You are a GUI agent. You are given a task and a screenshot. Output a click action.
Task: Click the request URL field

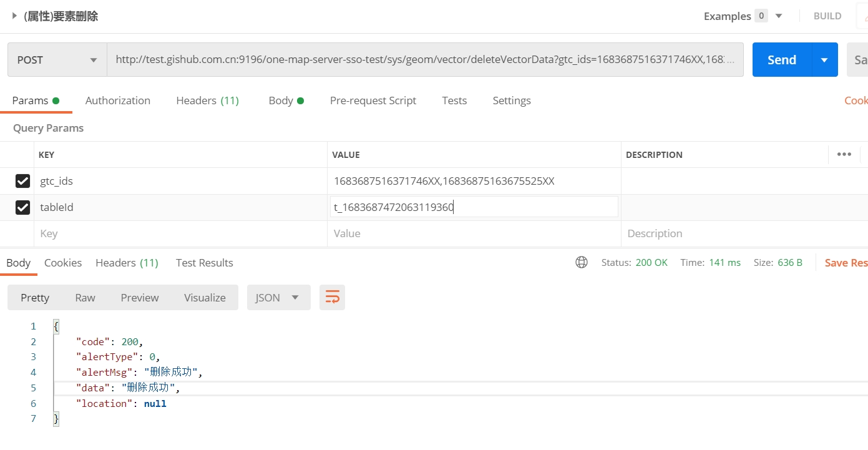point(425,60)
